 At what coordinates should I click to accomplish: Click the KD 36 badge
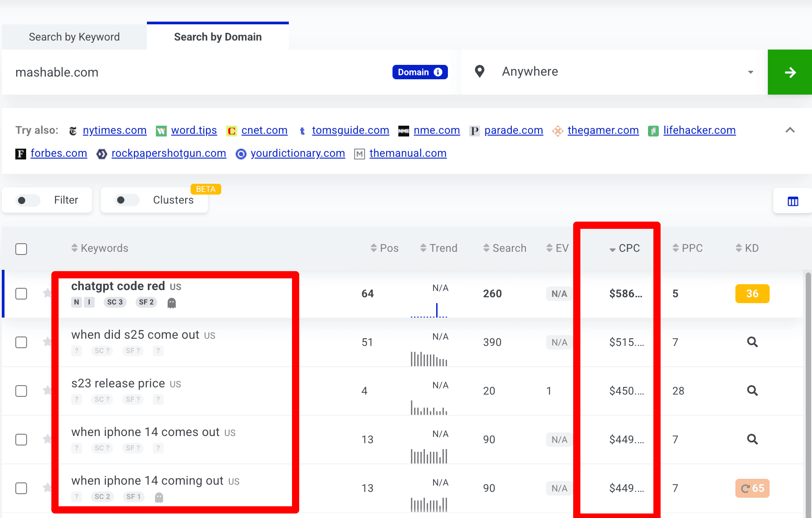pos(752,294)
